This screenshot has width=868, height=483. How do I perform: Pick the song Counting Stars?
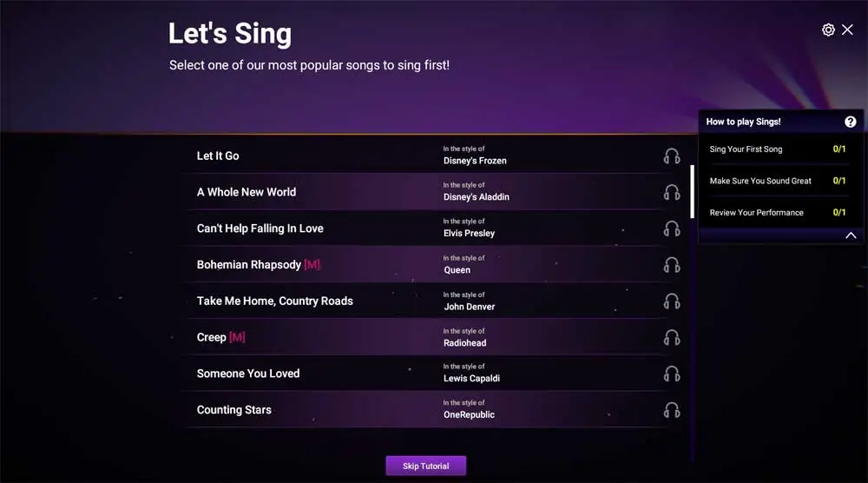pos(234,410)
